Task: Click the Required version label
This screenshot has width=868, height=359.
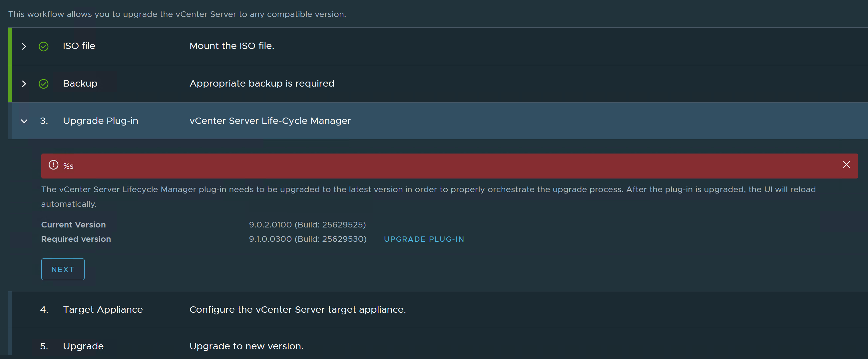Action: tap(76, 239)
